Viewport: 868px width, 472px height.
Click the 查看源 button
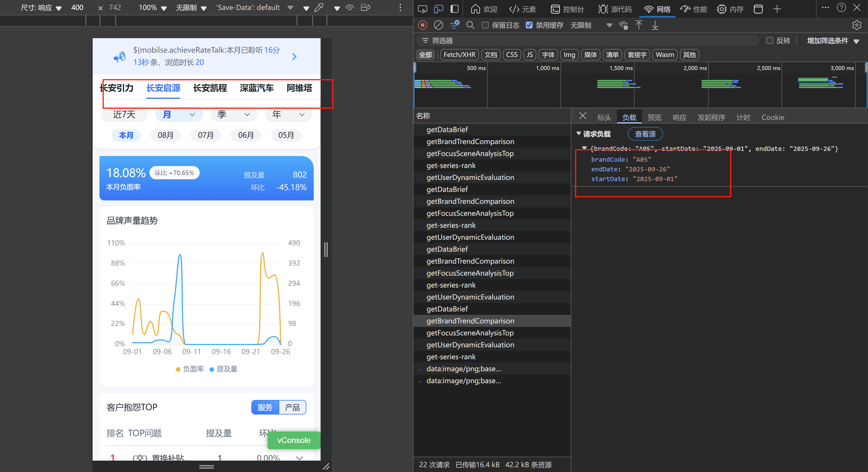(645, 134)
